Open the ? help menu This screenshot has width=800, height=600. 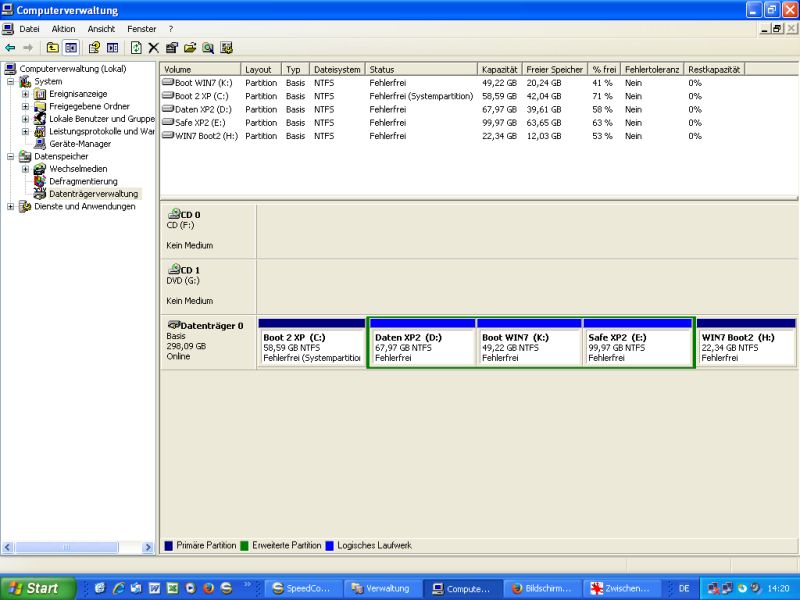[x=171, y=29]
